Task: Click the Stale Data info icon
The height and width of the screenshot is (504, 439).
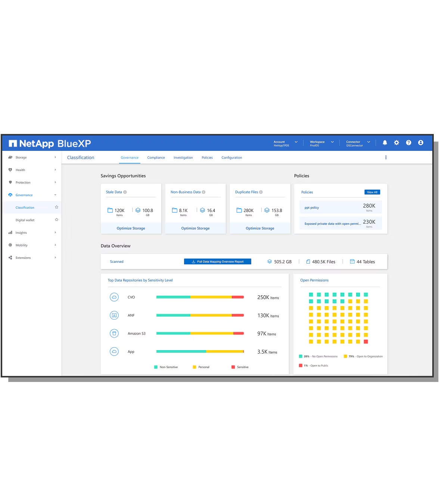Action: pos(125,192)
